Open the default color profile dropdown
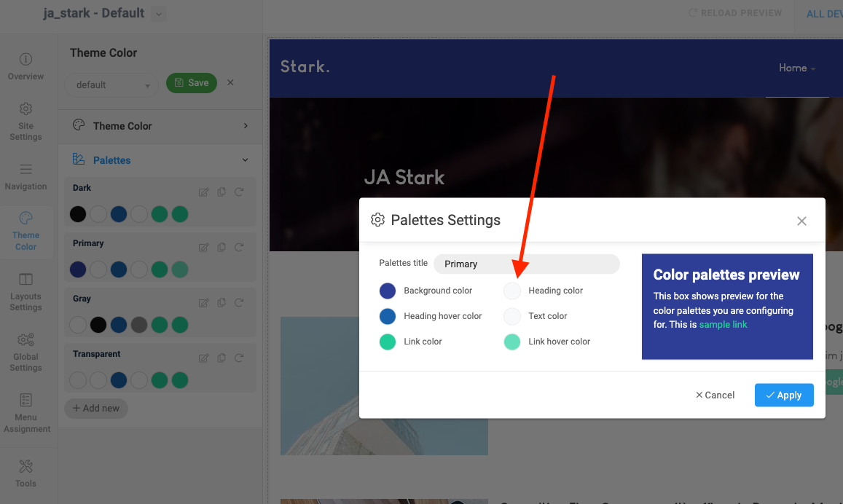Screen dimensions: 843x504 point(111,85)
